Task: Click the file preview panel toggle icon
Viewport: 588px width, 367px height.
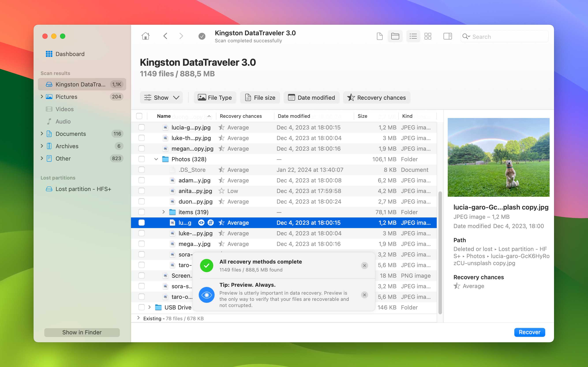Action: [447, 36]
